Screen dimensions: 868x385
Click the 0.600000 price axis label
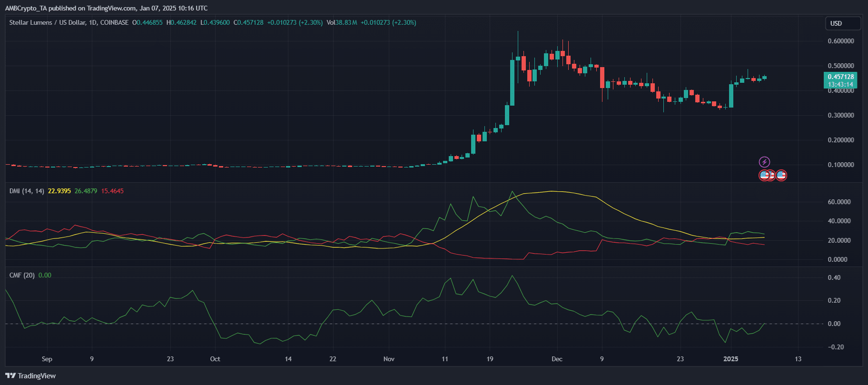pos(840,41)
